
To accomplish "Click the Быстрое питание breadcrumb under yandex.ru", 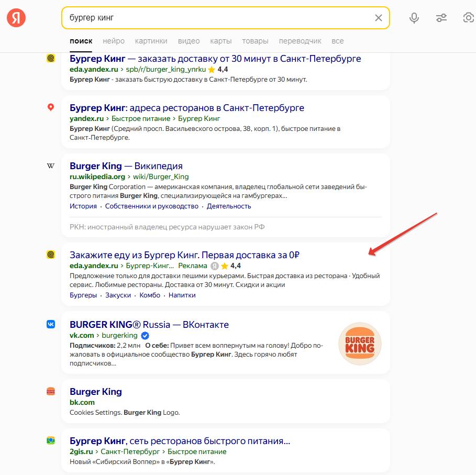I will [x=141, y=119].
